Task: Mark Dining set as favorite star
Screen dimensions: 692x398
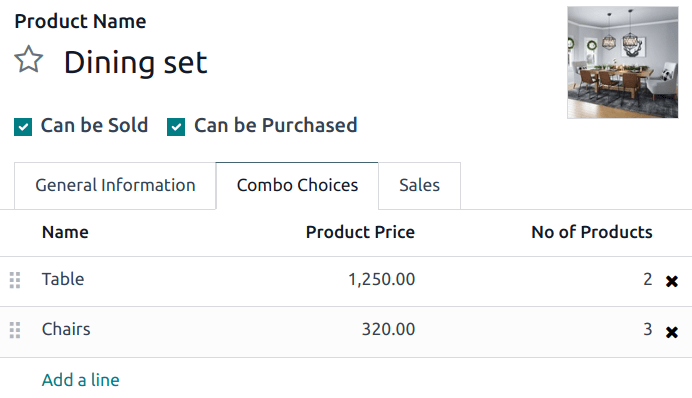Action: tap(29, 60)
